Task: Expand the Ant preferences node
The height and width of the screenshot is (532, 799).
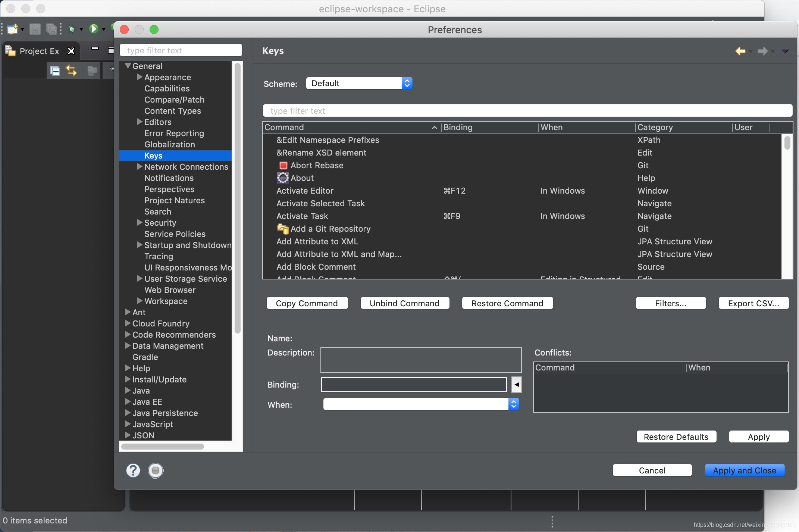Action: (x=128, y=312)
